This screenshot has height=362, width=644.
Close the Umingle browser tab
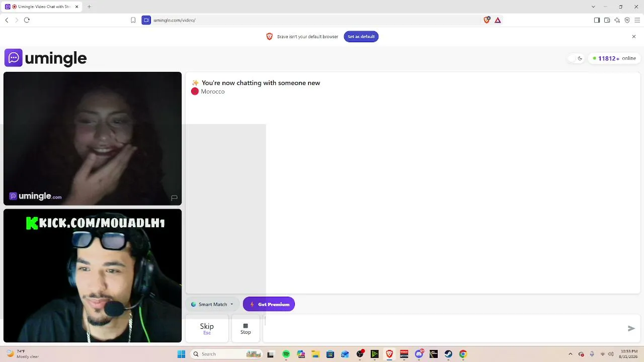(x=77, y=7)
